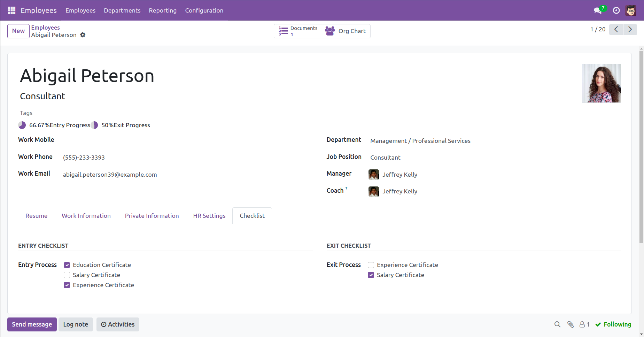The width and height of the screenshot is (644, 337).
Task: Check Exit Experience Certificate checkbox
Action: (371, 265)
